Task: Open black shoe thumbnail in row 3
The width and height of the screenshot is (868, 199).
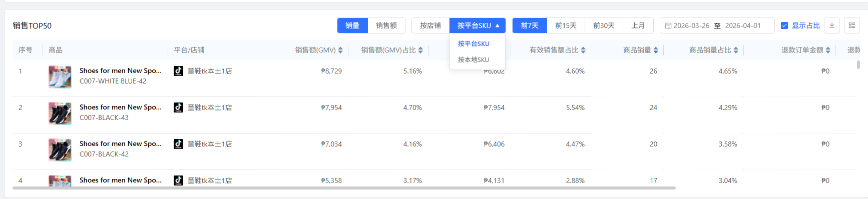Action: coord(60,150)
